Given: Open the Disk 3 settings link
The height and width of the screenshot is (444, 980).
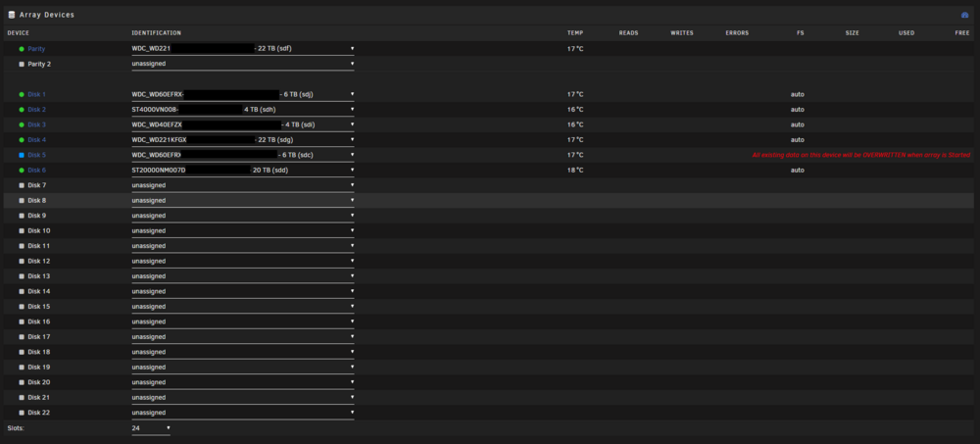Looking at the screenshot, I should pos(36,124).
